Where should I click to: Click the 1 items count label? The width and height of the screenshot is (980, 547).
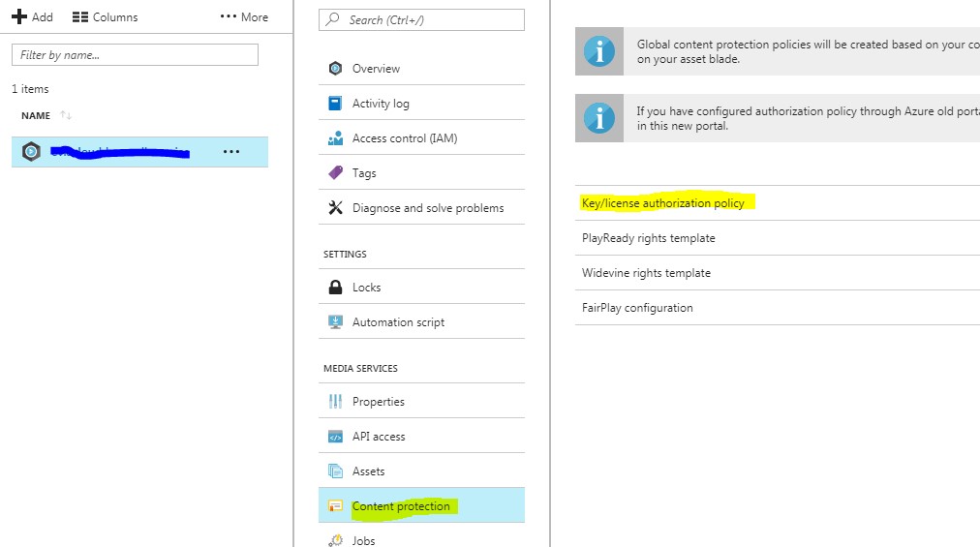pos(30,89)
